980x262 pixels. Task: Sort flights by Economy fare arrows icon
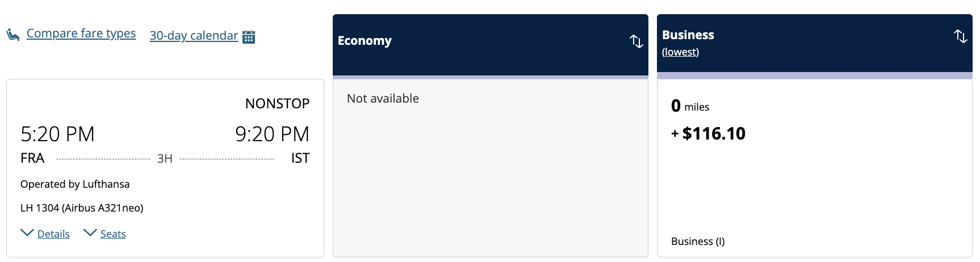(x=636, y=41)
